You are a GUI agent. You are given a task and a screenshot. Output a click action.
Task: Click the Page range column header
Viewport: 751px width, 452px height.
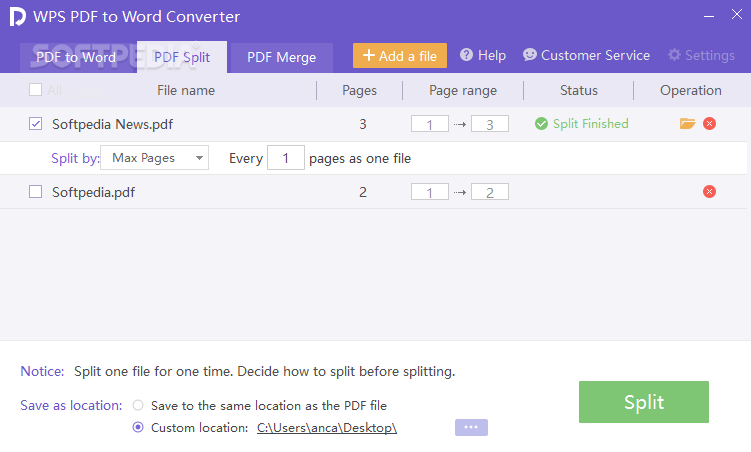(x=463, y=90)
